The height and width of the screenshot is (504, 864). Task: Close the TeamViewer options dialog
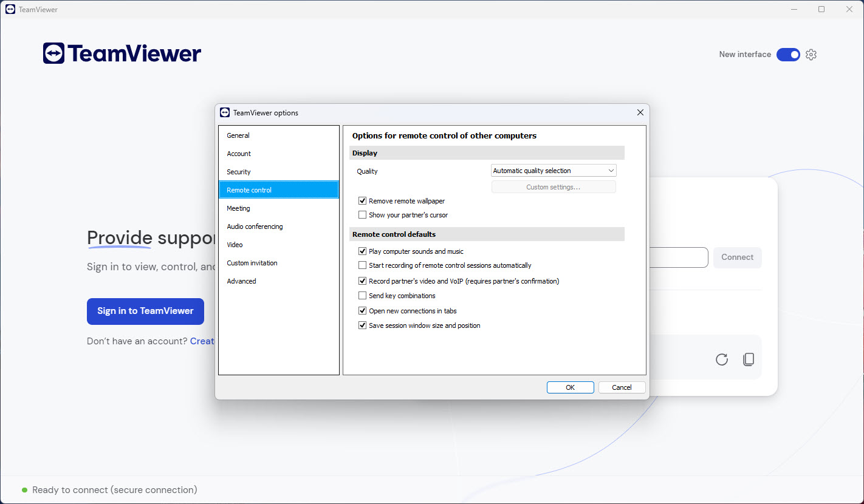tap(640, 112)
